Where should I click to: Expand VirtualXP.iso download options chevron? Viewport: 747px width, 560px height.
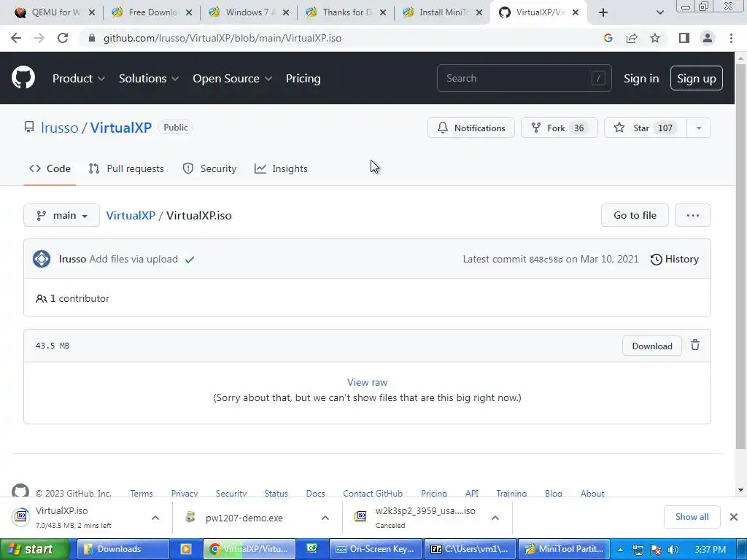pos(155,518)
